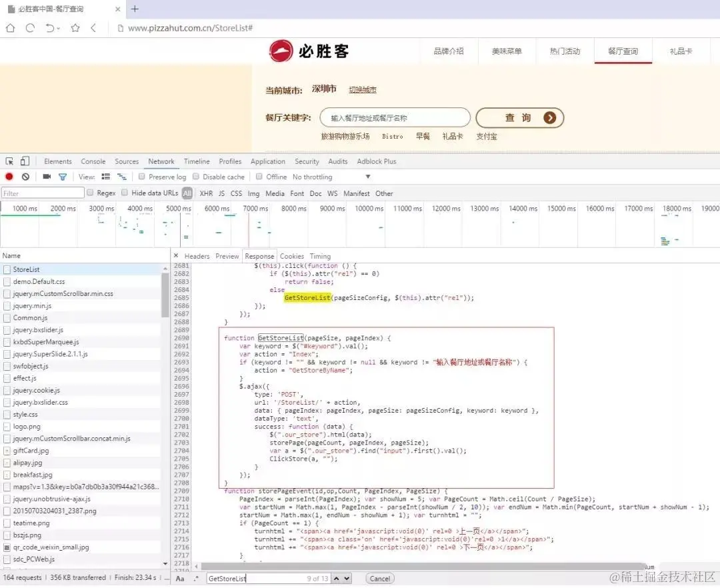Click the 礼品卡 navigation item

[681, 51]
